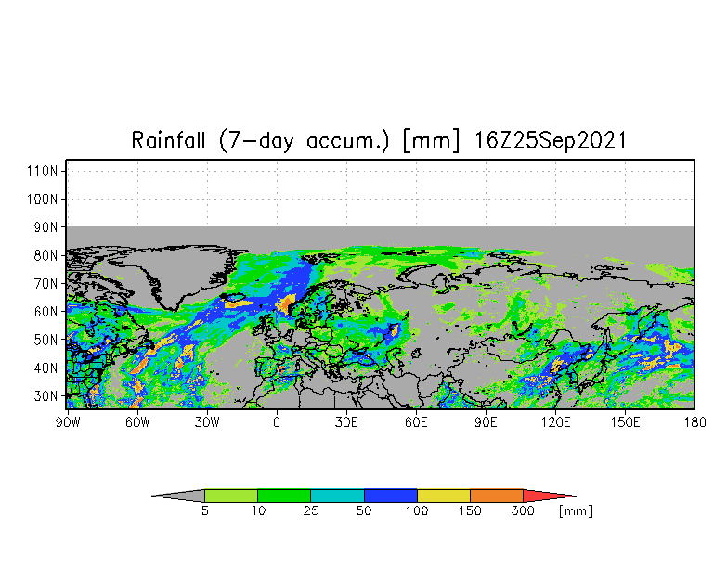Click the latitude label '70N'
The image size is (728, 568).
(x=45, y=284)
